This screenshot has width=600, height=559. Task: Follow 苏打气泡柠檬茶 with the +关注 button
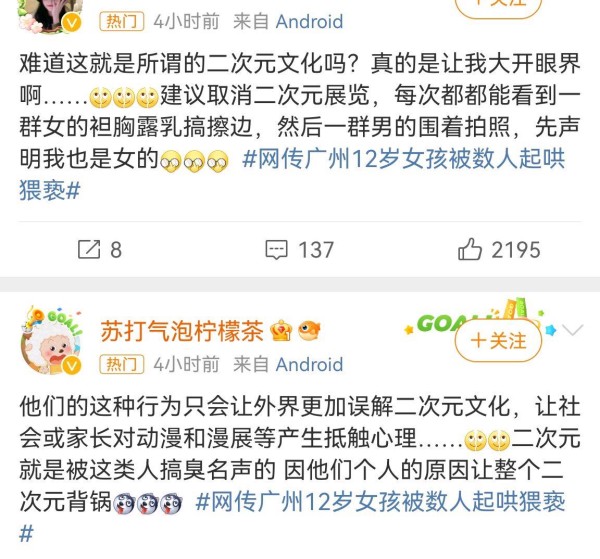(x=498, y=340)
